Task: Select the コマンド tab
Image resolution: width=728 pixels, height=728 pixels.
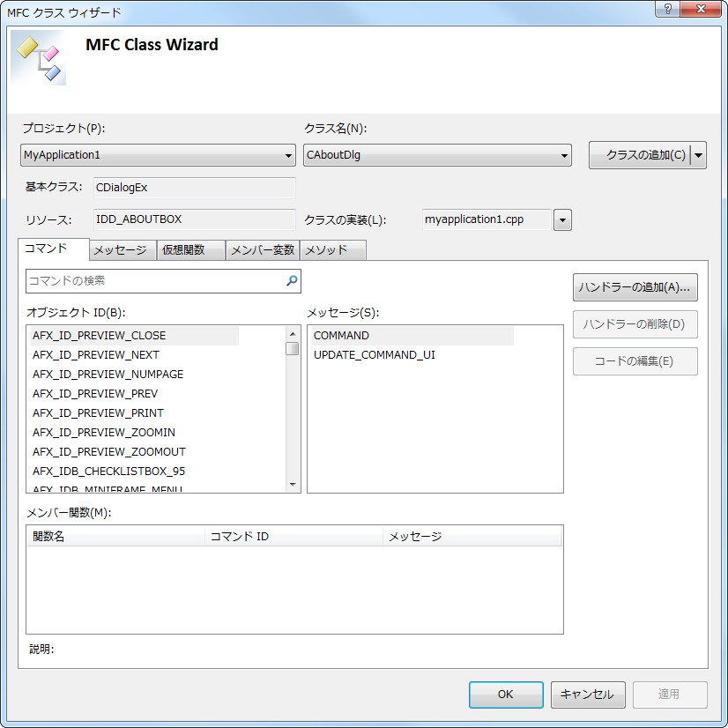Action: (x=47, y=249)
